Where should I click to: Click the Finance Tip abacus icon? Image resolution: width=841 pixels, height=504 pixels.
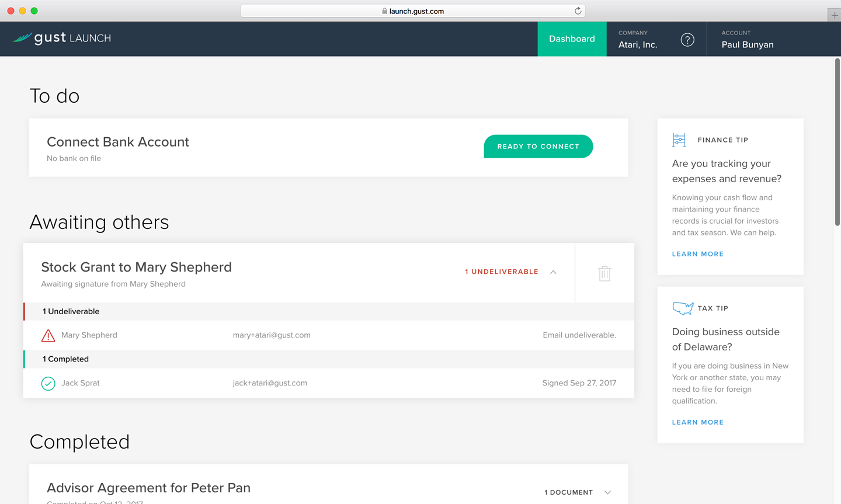click(x=679, y=140)
